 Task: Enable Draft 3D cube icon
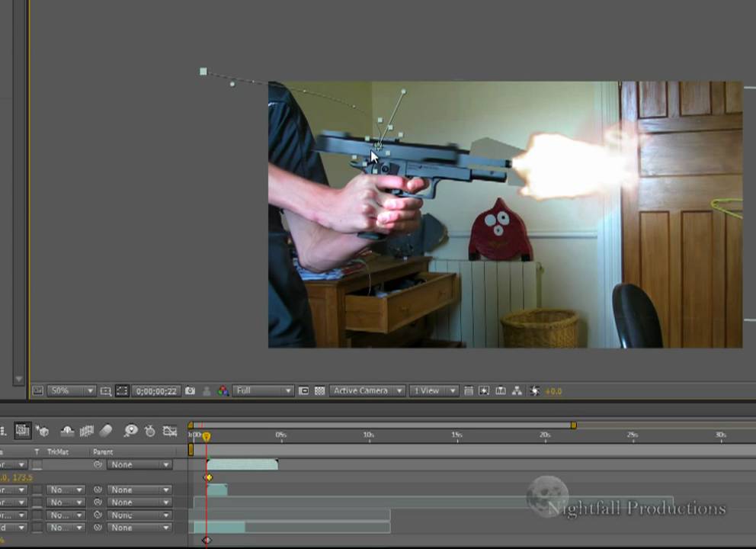pyautogui.click(x=43, y=431)
